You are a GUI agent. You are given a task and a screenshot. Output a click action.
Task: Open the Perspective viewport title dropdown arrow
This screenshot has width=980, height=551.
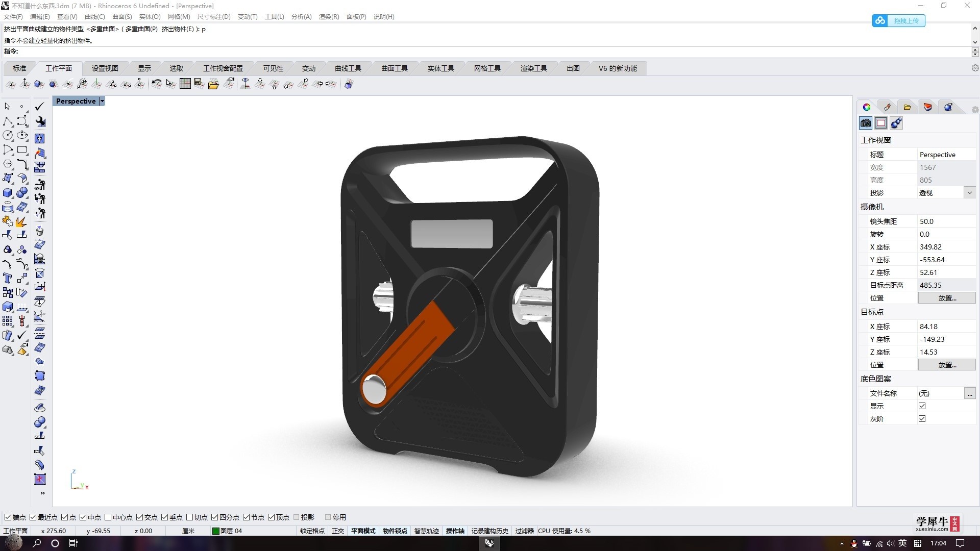(102, 101)
